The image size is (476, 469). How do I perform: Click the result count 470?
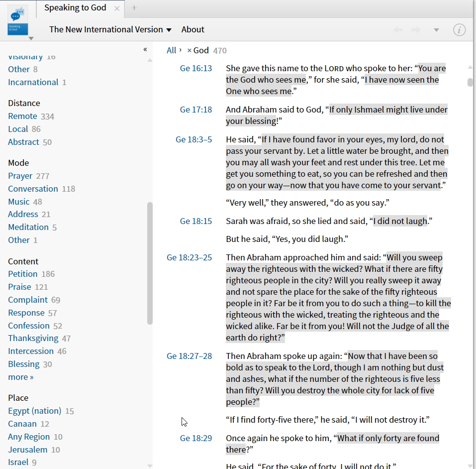(220, 51)
